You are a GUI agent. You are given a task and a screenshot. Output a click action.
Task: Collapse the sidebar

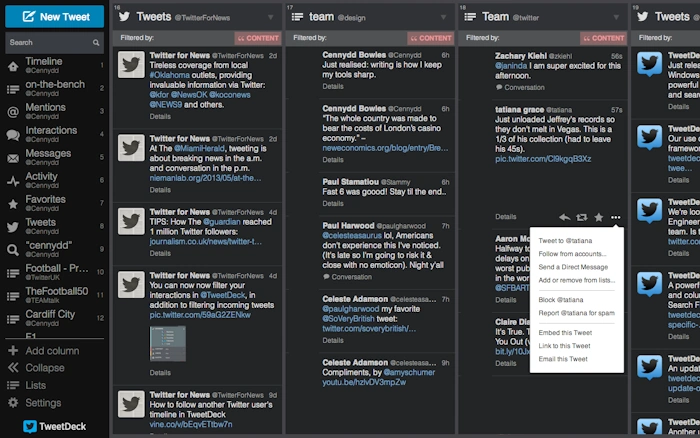(36, 368)
